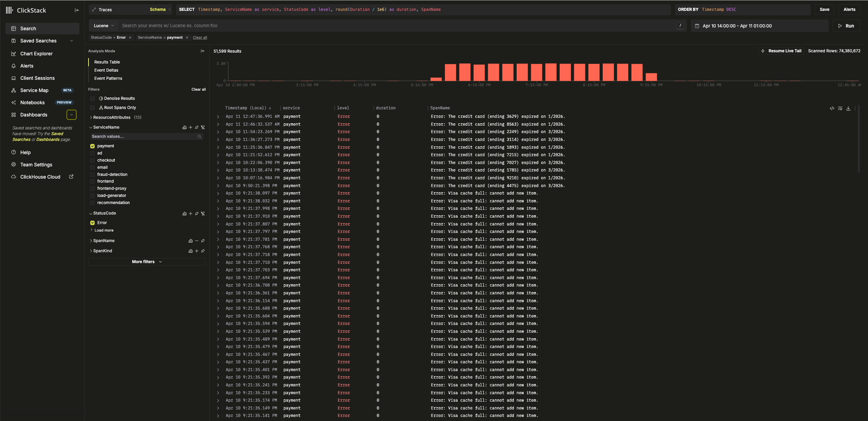Open the SQL code view icon above the table
Image resolution: width=868 pixels, height=421 pixels.
[832, 108]
